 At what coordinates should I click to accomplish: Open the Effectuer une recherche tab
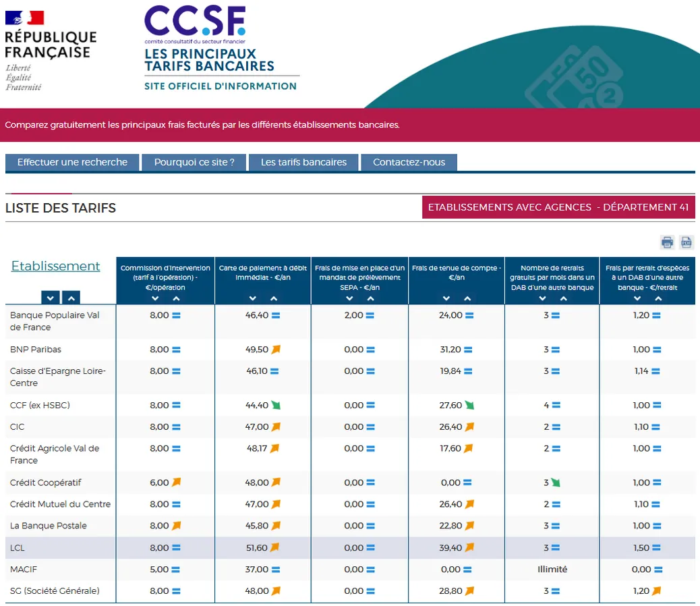(x=72, y=162)
